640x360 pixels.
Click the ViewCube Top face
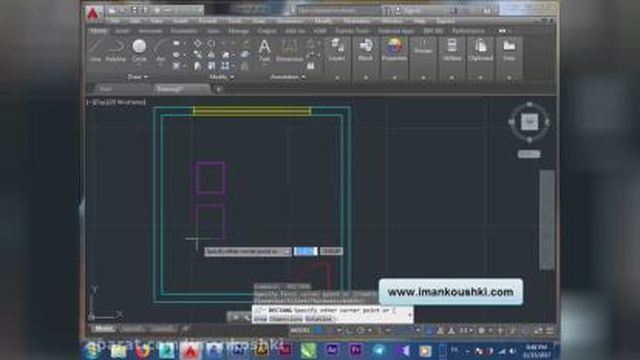tap(529, 122)
